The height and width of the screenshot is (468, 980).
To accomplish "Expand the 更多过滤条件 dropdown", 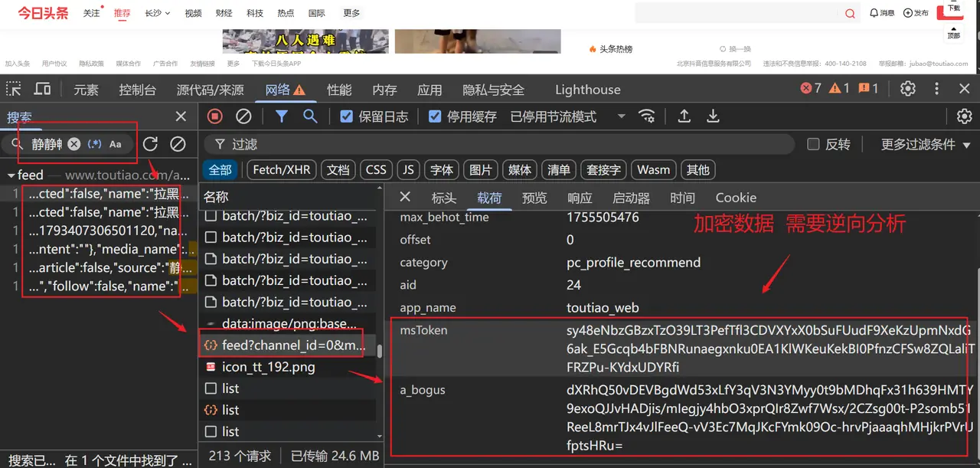I will pyautogui.click(x=926, y=144).
